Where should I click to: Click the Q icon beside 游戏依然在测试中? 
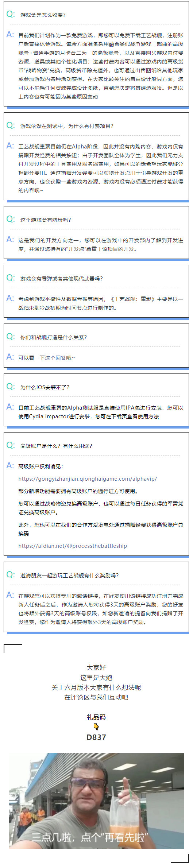[11, 125]
